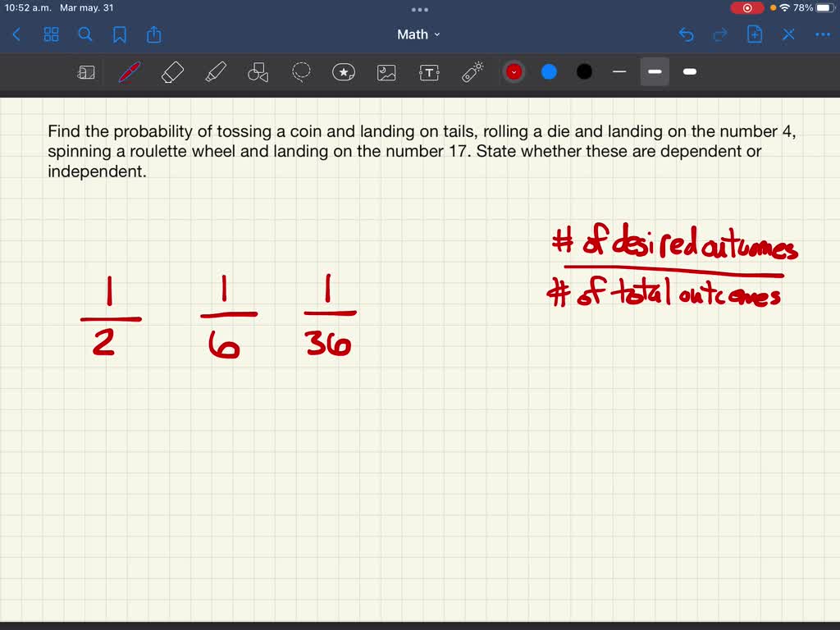The width and height of the screenshot is (840, 630).
Task: Select the Highlighter tool
Action: 215,71
